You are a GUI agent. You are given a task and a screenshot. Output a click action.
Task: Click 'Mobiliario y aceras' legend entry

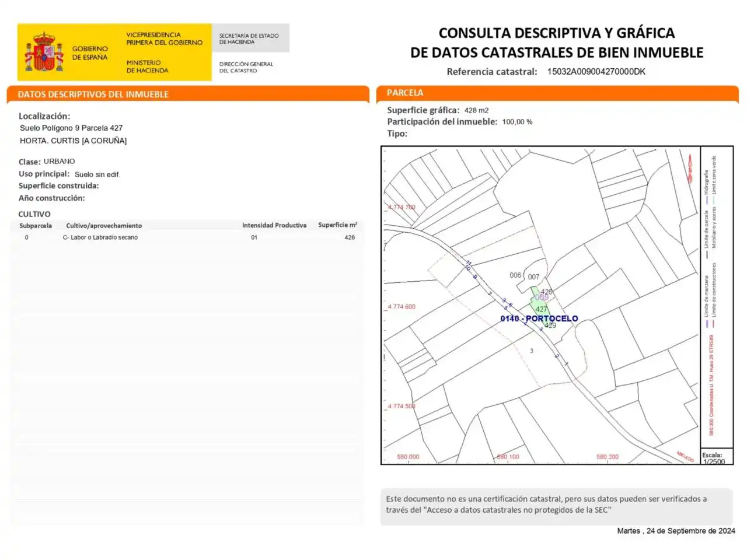[714, 227]
